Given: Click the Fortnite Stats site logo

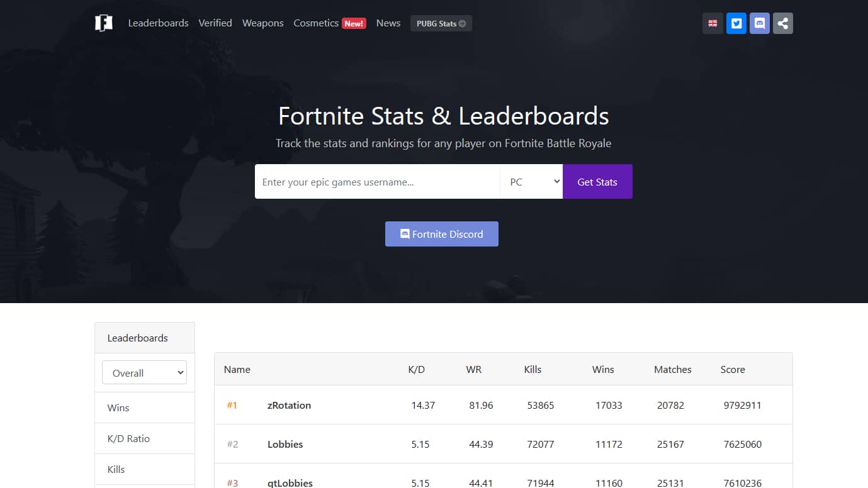Looking at the screenshot, I should pyautogui.click(x=103, y=23).
